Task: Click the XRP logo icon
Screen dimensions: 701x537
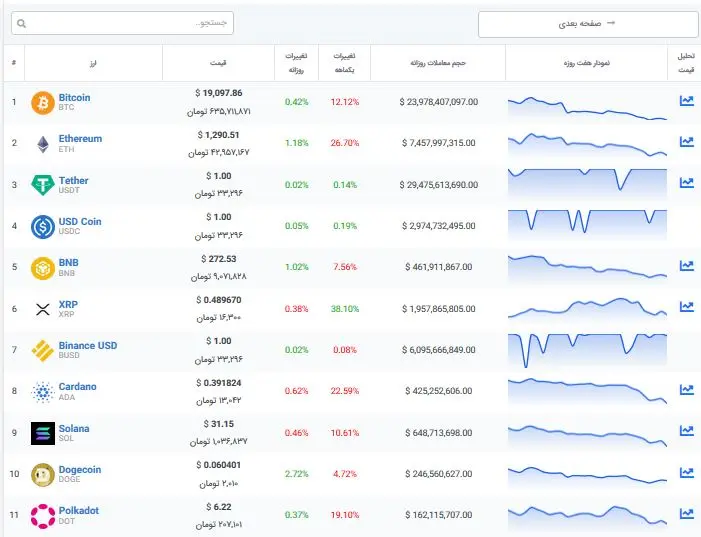Action: [43, 309]
